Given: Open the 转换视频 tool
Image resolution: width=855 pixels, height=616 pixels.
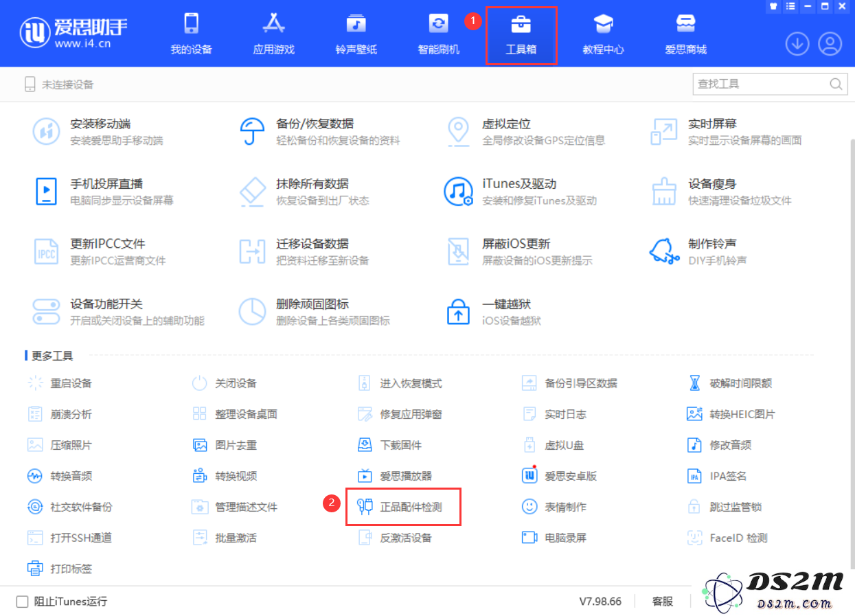Looking at the screenshot, I should 225,476.
